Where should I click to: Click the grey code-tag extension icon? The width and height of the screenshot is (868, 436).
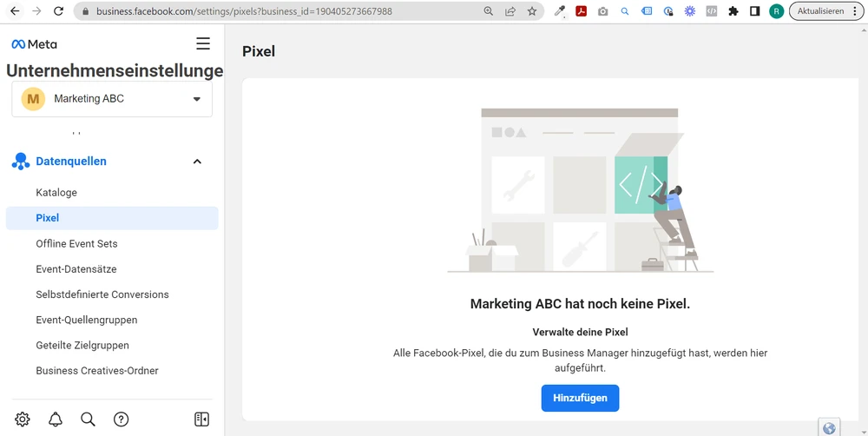(x=712, y=11)
